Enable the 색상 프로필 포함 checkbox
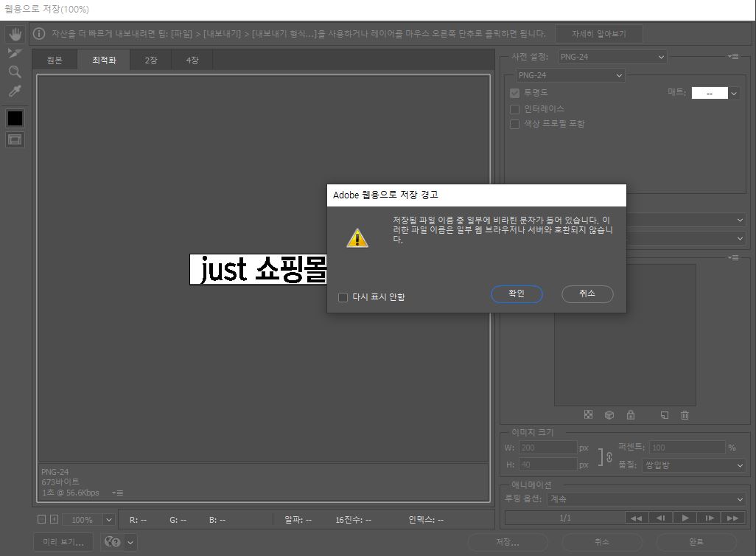Screen dimensions: 756x556 [514, 124]
